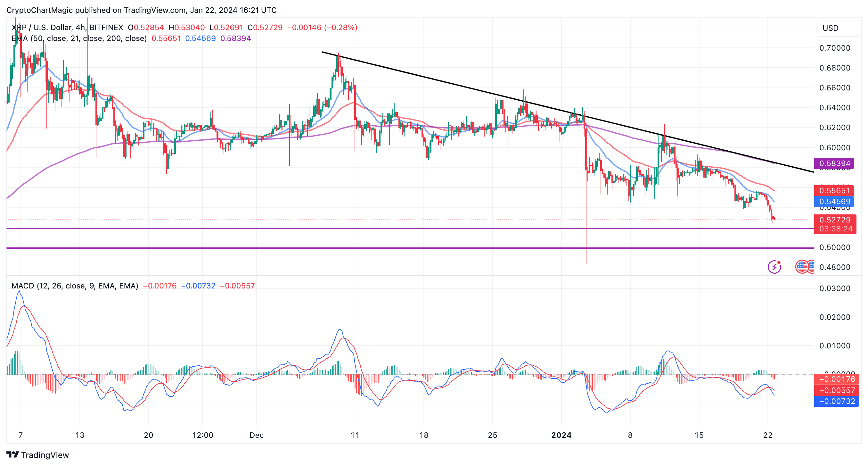Viewport: 868px width, 466px height.
Task: Click the EMA 21 value 0.54569 in legend
Action: point(201,38)
